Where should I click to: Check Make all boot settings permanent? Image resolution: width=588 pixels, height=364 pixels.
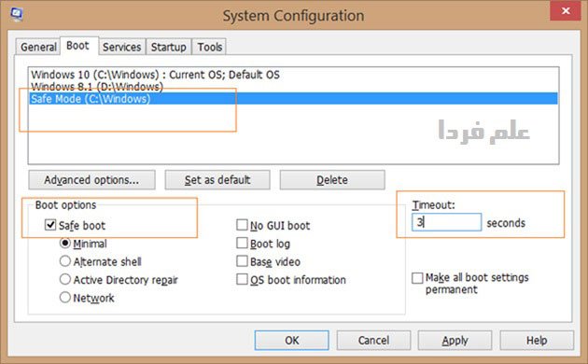pos(417,278)
